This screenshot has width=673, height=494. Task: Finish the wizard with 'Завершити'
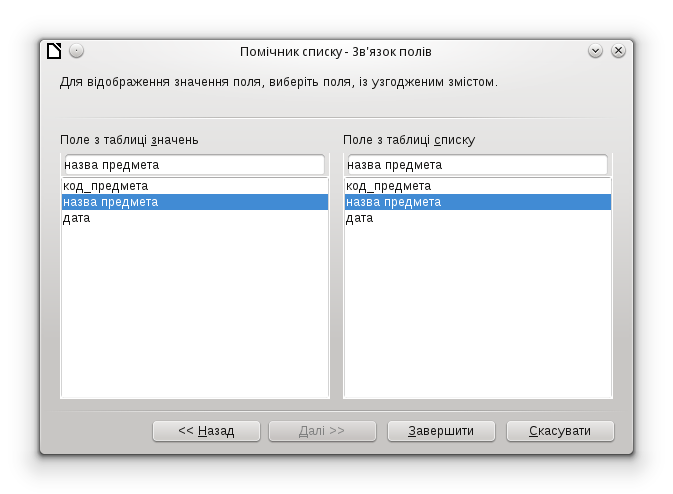[441, 431]
